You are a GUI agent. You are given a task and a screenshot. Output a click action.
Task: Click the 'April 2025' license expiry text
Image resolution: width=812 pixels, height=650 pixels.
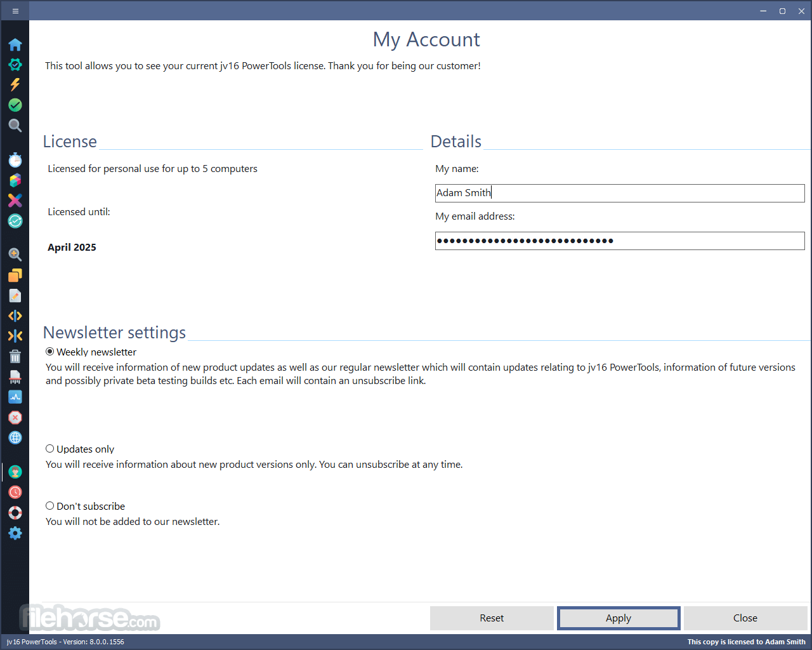(72, 248)
